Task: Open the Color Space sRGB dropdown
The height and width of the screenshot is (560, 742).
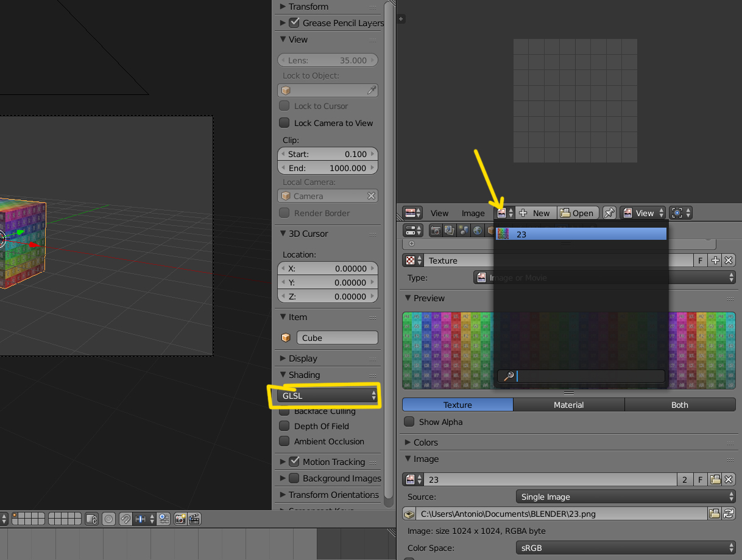Action: click(x=626, y=548)
